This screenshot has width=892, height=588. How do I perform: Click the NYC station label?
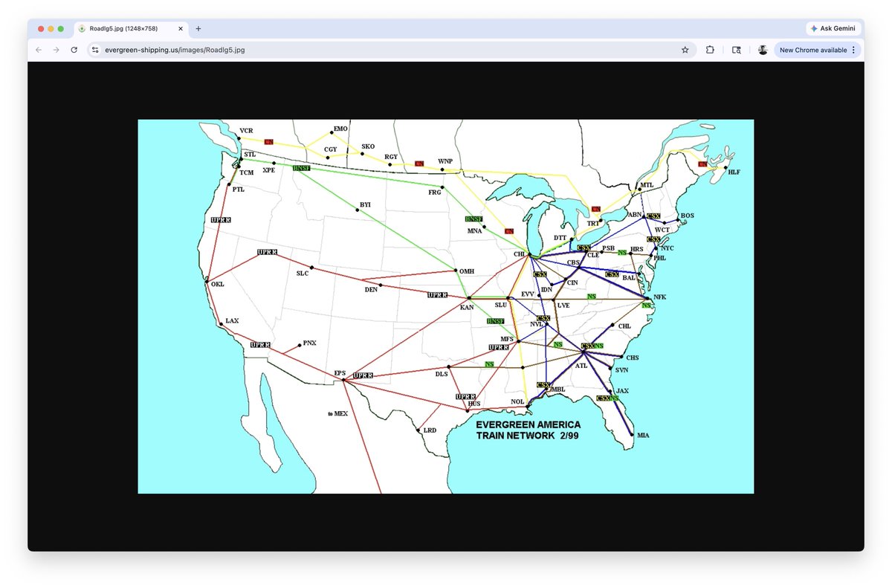click(667, 248)
